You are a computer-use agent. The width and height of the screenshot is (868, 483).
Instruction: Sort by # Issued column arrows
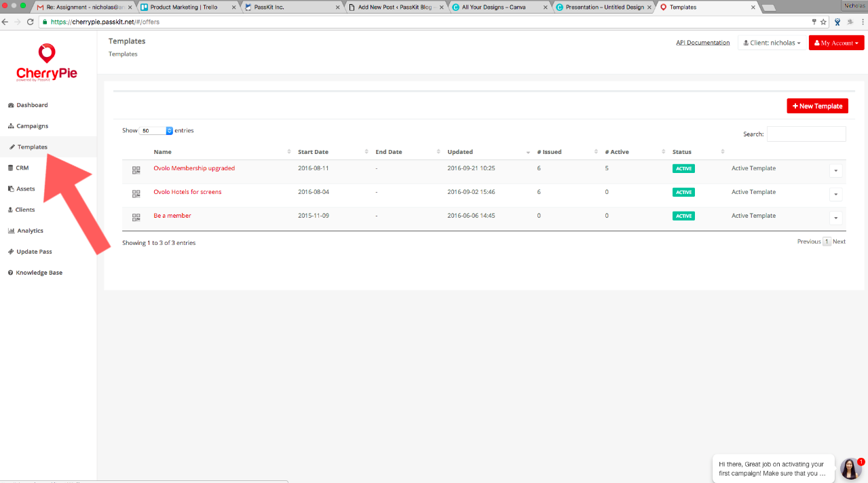[596, 152]
